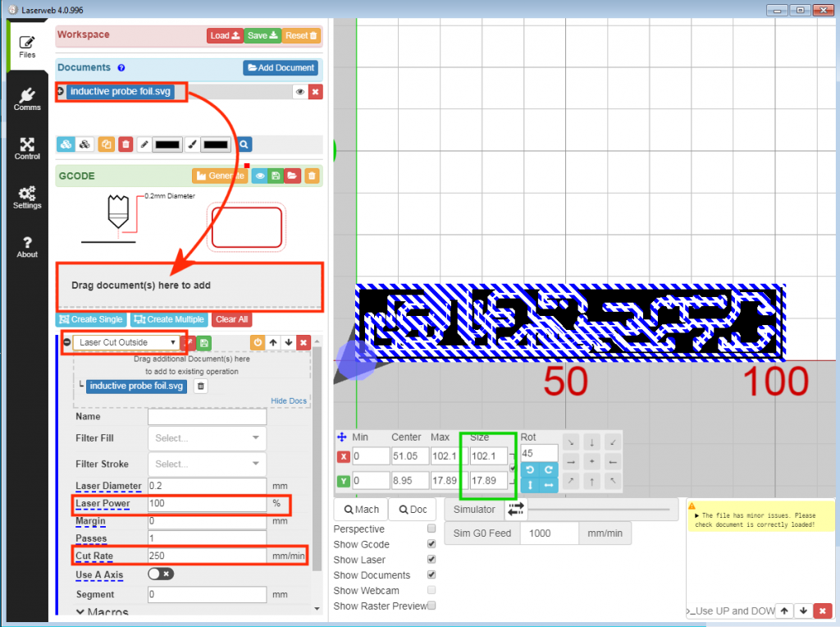The width and height of the screenshot is (840, 627).
Task: Remove inductive probe foil.svg with red X
Action: click(315, 92)
